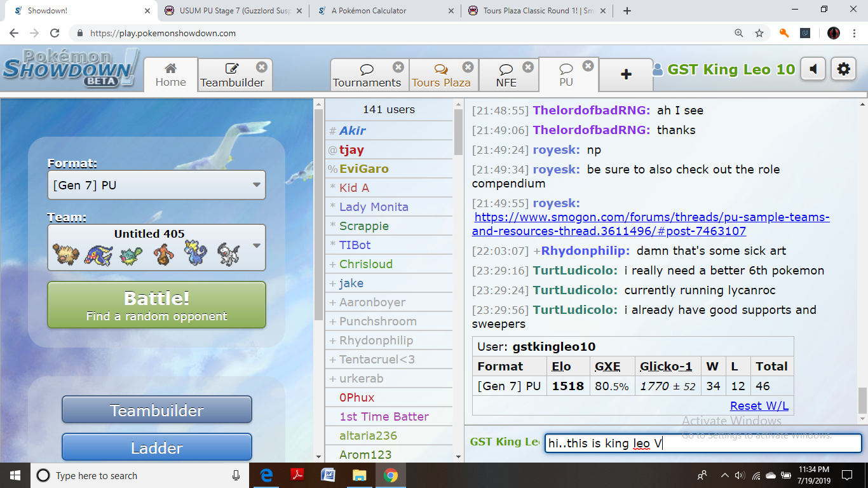Close the PU room tab
Viewport: 868px width, 488px height.
click(x=588, y=65)
